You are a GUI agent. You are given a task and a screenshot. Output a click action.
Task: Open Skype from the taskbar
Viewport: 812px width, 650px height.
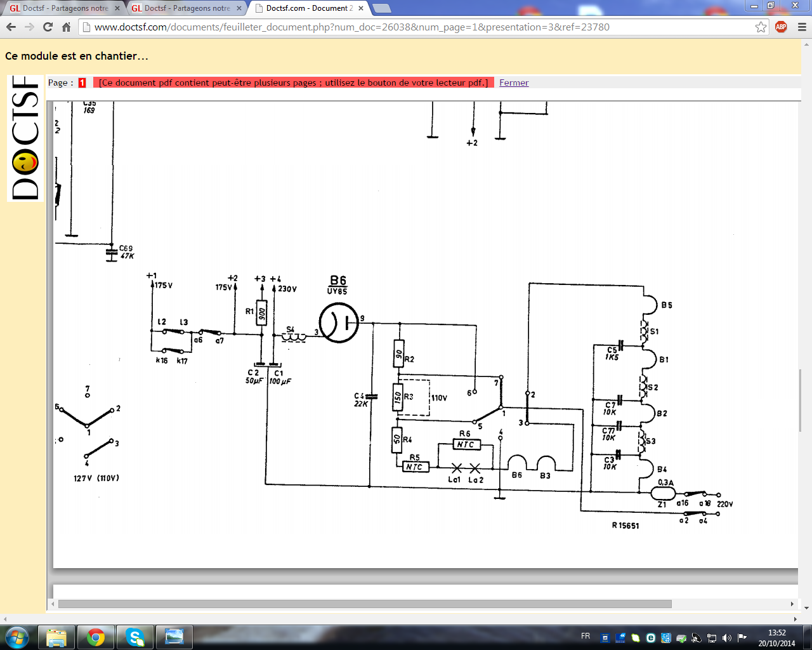(134, 637)
